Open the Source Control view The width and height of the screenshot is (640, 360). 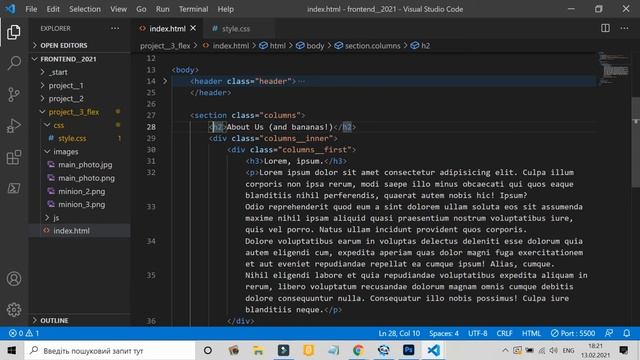point(13,94)
